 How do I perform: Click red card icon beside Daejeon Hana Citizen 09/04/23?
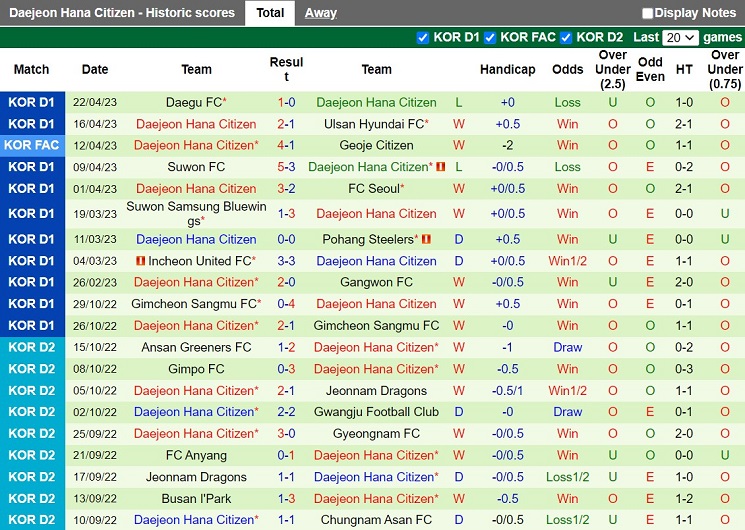pyautogui.click(x=440, y=167)
